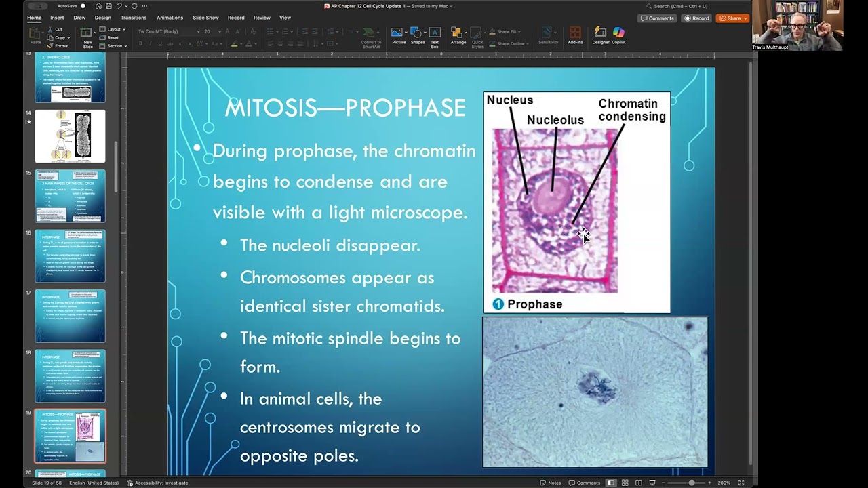Select slide 14 thumbnail
This screenshot has width=868, height=488.
pyautogui.click(x=70, y=136)
